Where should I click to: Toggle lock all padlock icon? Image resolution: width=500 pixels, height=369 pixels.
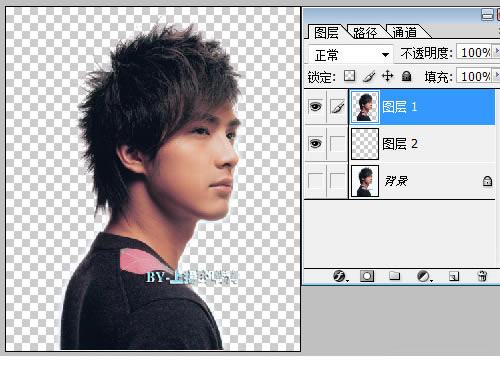coord(406,76)
